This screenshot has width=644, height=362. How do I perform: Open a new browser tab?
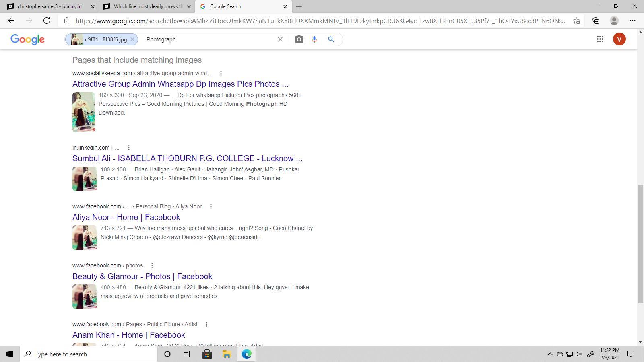[x=299, y=6]
